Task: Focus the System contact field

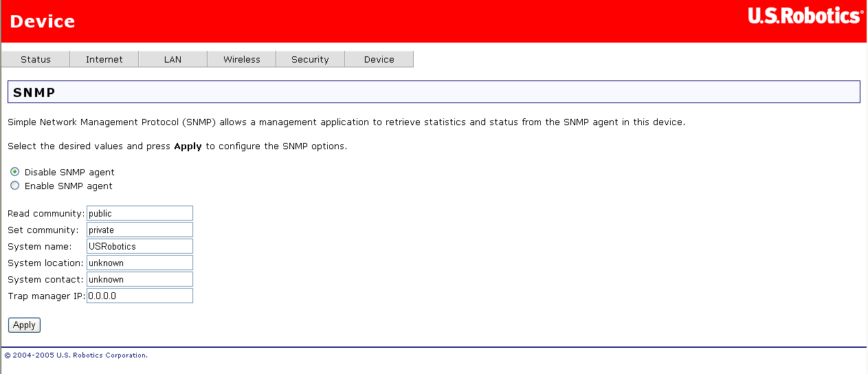Action: click(x=140, y=279)
